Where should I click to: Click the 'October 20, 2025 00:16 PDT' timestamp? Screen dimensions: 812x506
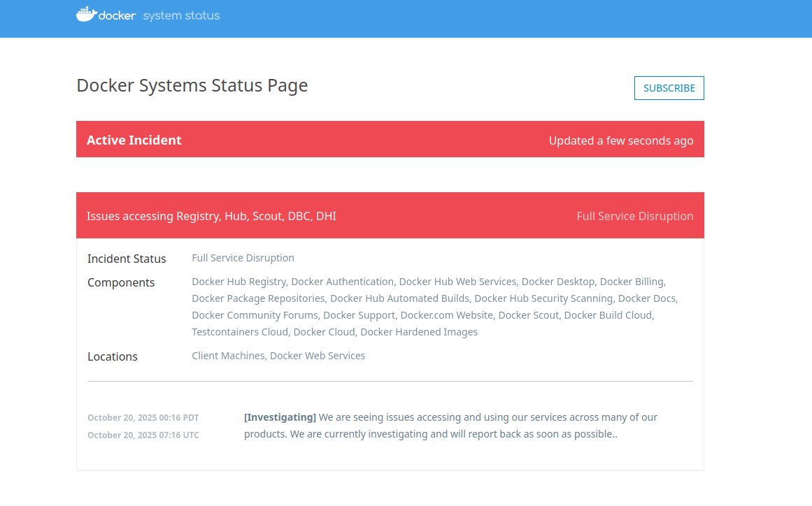point(143,417)
